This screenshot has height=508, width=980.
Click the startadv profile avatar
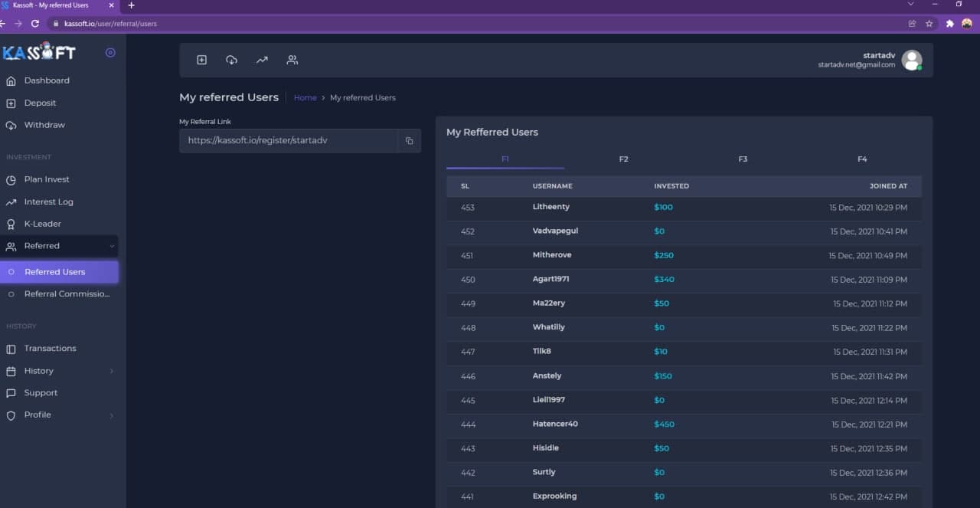pos(911,60)
